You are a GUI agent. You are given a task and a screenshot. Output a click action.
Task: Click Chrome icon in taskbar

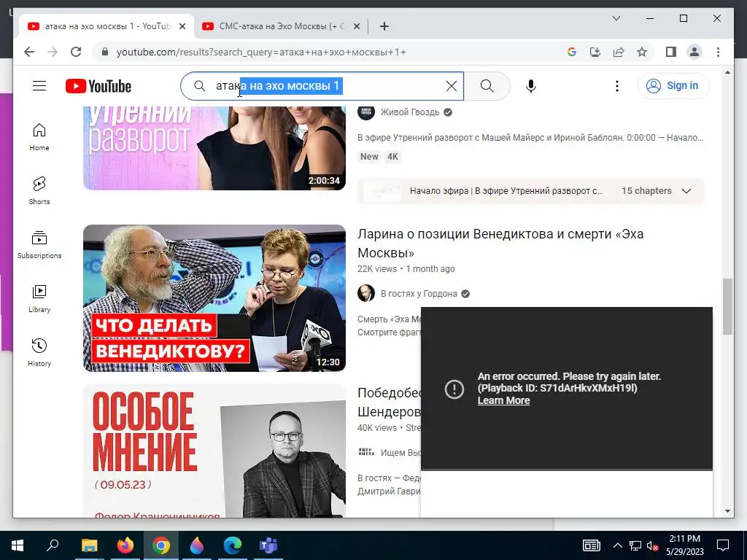tap(161, 545)
